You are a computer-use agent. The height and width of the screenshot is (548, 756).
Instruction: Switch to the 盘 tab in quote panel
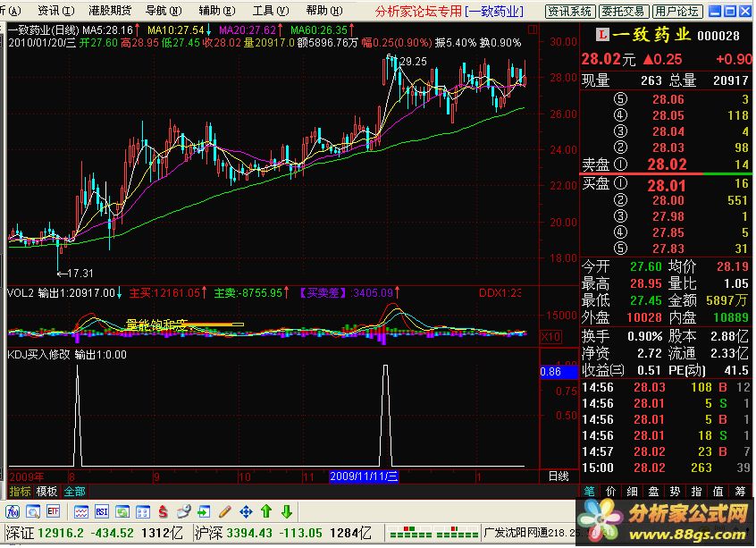click(x=653, y=491)
